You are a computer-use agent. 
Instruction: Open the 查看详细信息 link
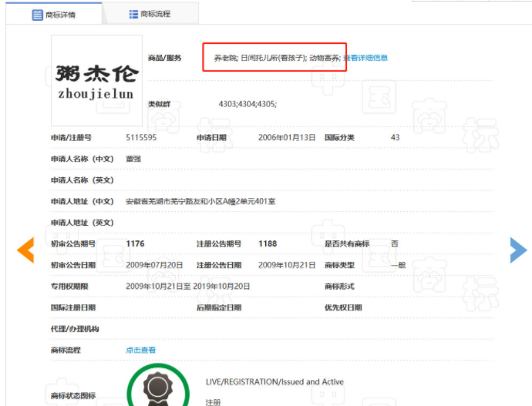[x=365, y=58]
